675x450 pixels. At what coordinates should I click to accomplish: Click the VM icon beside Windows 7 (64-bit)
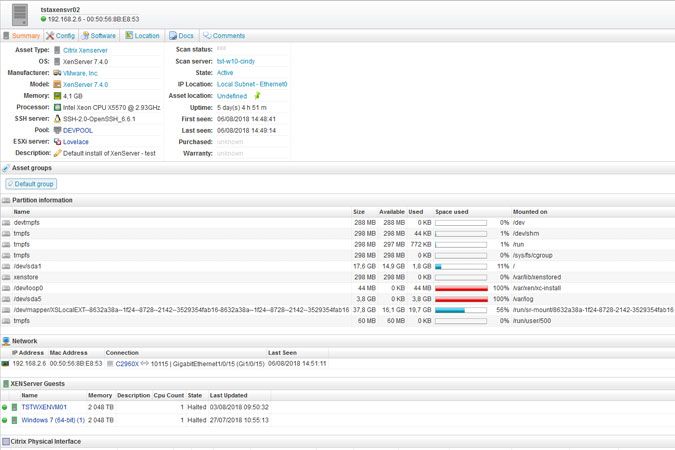click(x=14, y=420)
